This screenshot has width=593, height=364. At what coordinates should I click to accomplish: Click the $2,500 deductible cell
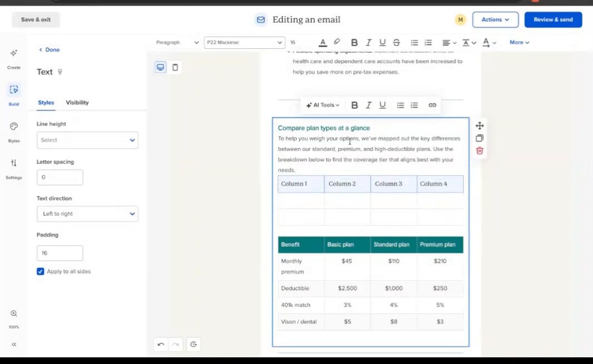coord(347,288)
